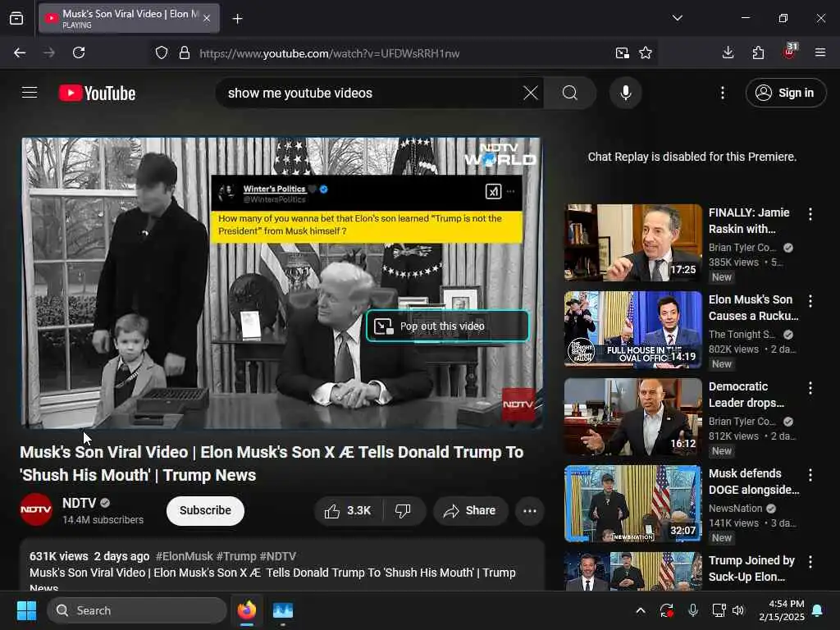
Task: Open YouTube settings three-dot menu
Action: pyautogui.click(x=722, y=93)
